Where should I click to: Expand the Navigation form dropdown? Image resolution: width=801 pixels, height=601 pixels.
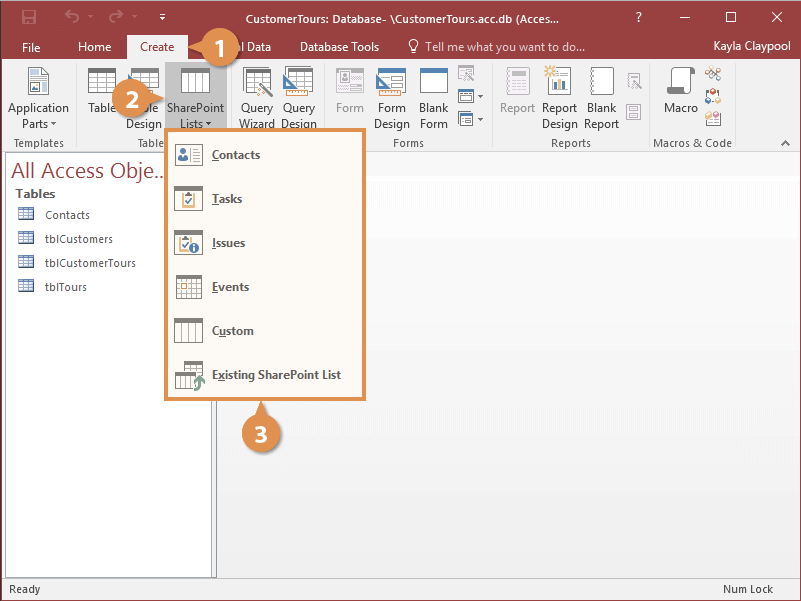click(471, 96)
